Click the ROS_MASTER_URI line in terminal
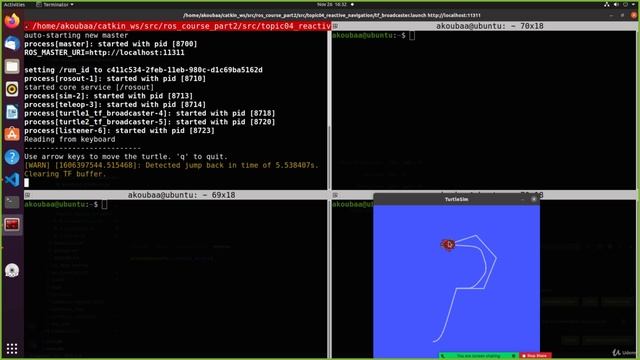Image resolution: width=640 pixels, height=360 pixels. pyautogui.click(x=104, y=53)
